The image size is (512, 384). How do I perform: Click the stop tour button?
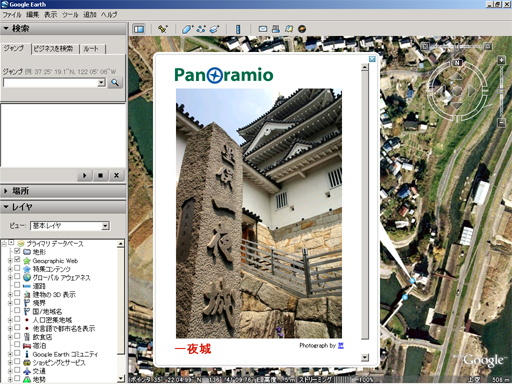pos(100,175)
